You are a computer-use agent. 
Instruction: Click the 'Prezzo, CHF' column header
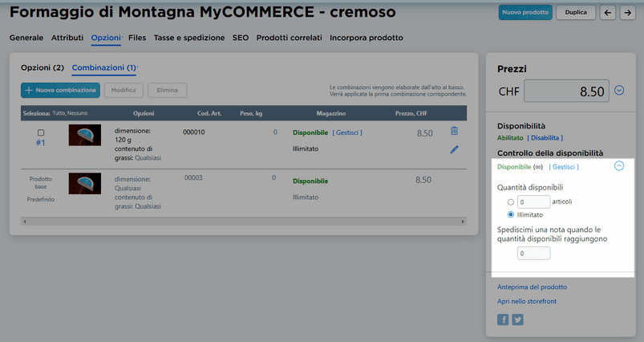click(x=411, y=113)
